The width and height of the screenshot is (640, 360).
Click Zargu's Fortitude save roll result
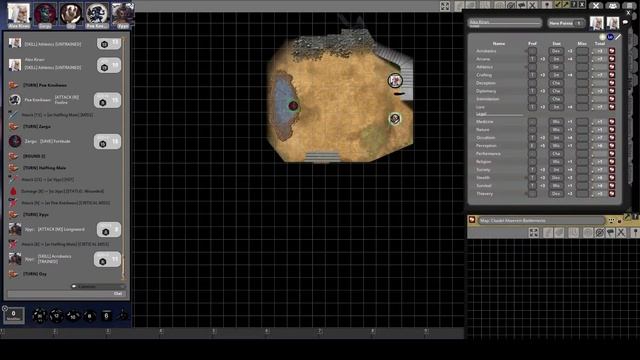(x=107, y=142)
